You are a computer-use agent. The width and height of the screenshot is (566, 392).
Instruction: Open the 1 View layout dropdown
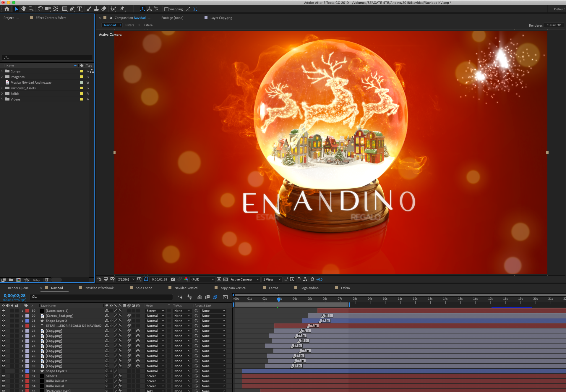272,279
